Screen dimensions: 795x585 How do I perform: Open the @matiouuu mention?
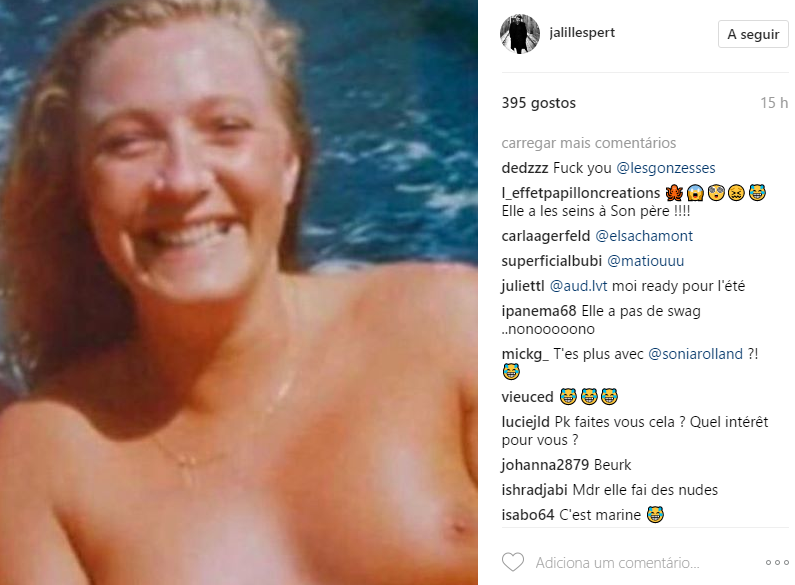(645, 261)
